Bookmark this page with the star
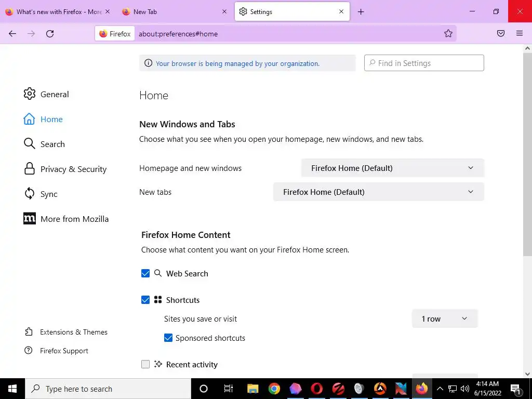 point(448,33)
